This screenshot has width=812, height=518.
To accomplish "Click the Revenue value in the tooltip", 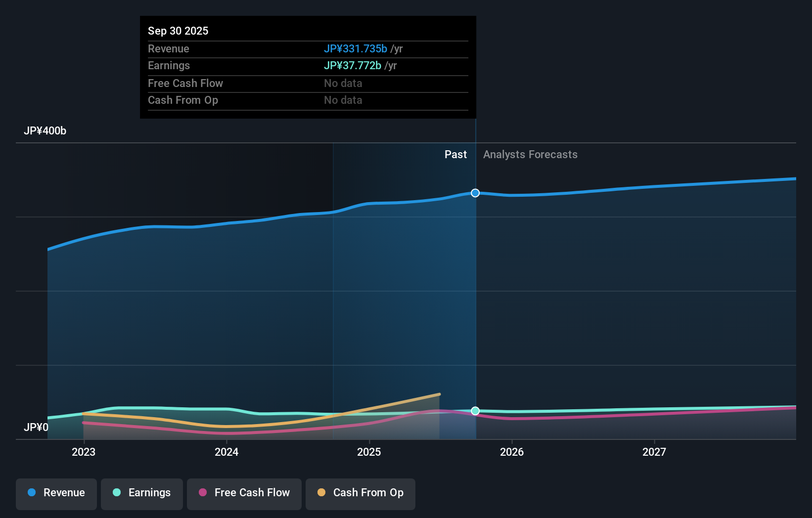I will [356, 48].
